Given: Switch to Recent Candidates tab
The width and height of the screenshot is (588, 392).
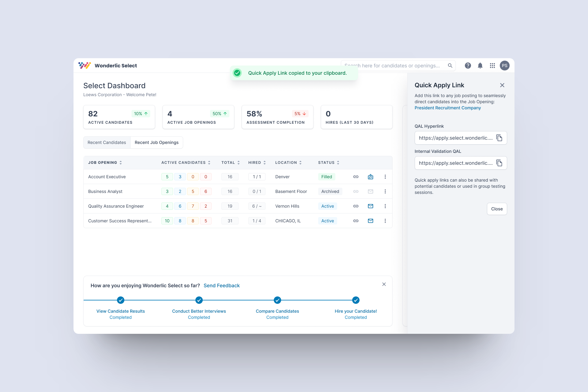Looking at the screenshot, I should click(107, 142).
